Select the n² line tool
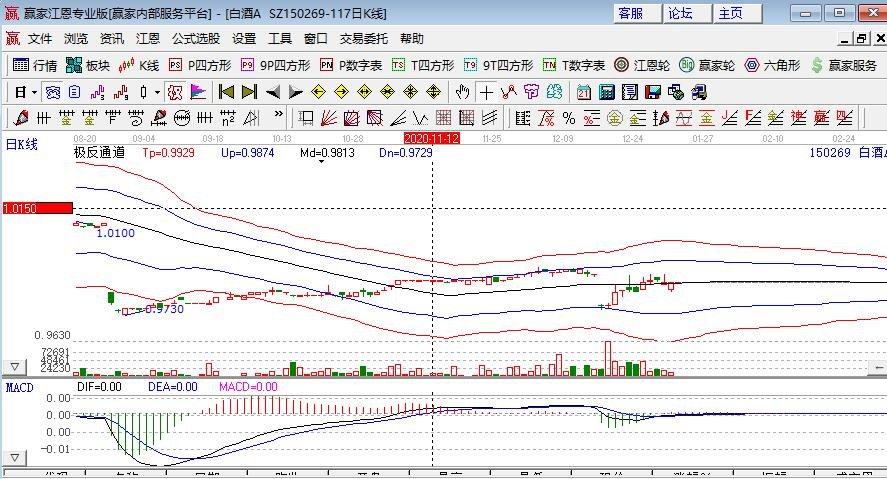 click(228, 118)
